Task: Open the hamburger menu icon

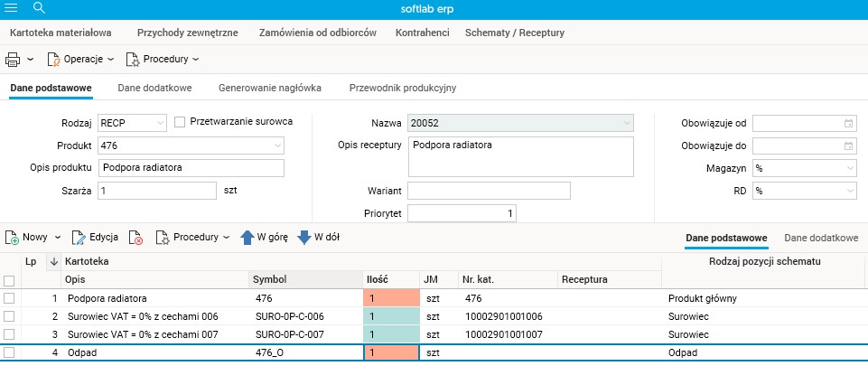Action: [x=12, y=8]
